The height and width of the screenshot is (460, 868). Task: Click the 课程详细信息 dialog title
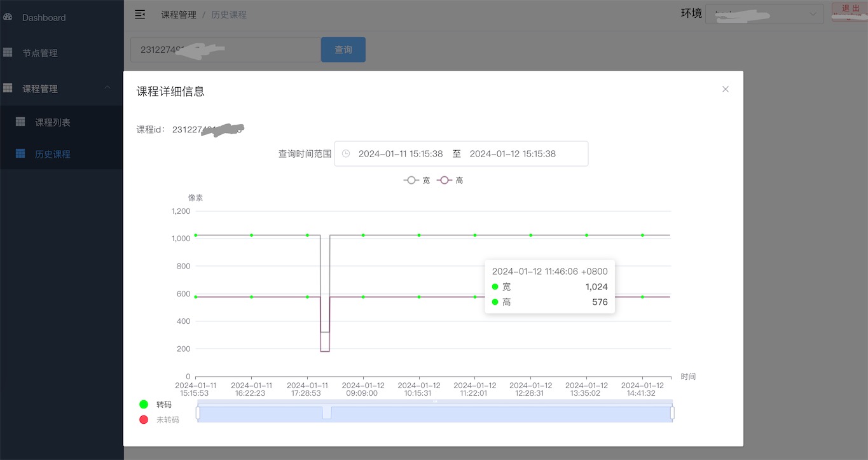(170, 92)
